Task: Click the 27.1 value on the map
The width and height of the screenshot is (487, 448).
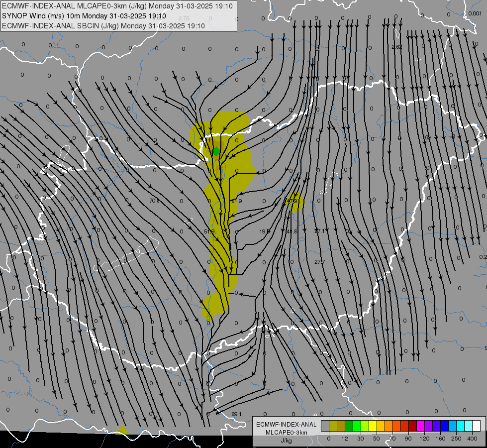Action: point(319,231)
